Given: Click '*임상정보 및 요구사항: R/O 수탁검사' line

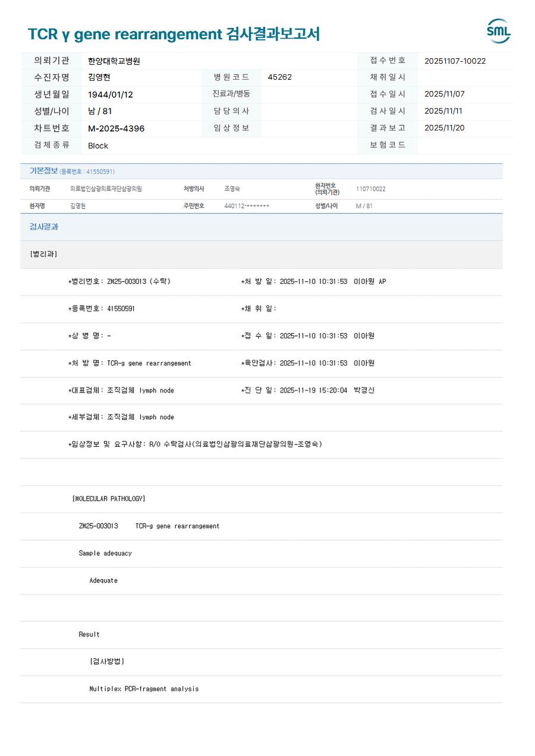Looking at the screenshot, I should (x=195, y=444).
